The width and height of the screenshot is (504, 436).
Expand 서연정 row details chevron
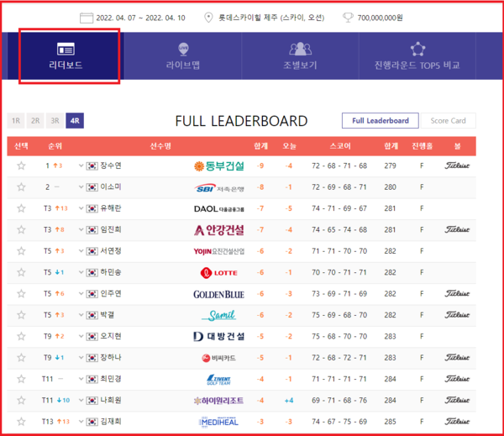click(81, 251)
